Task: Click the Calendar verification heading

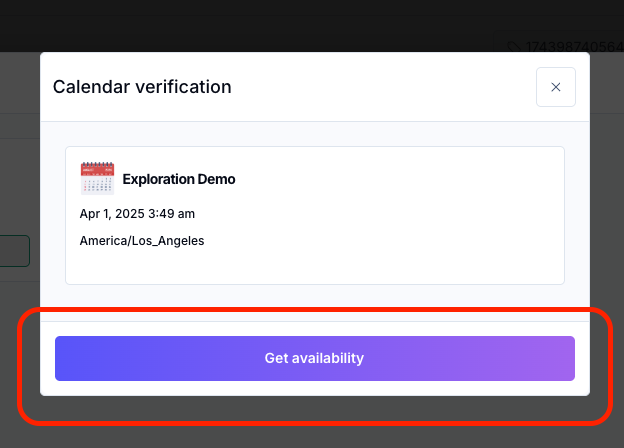Action: (x=142, y=87)
